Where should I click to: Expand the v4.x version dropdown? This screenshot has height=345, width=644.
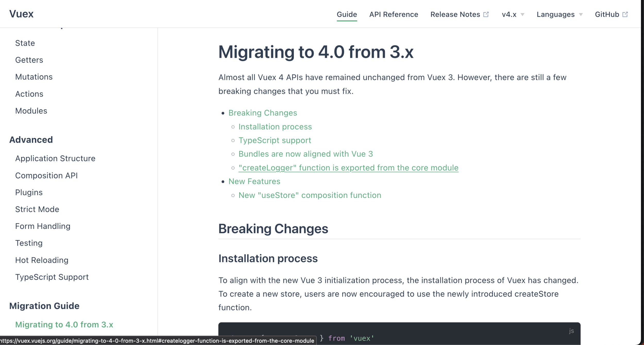[513, 14]
